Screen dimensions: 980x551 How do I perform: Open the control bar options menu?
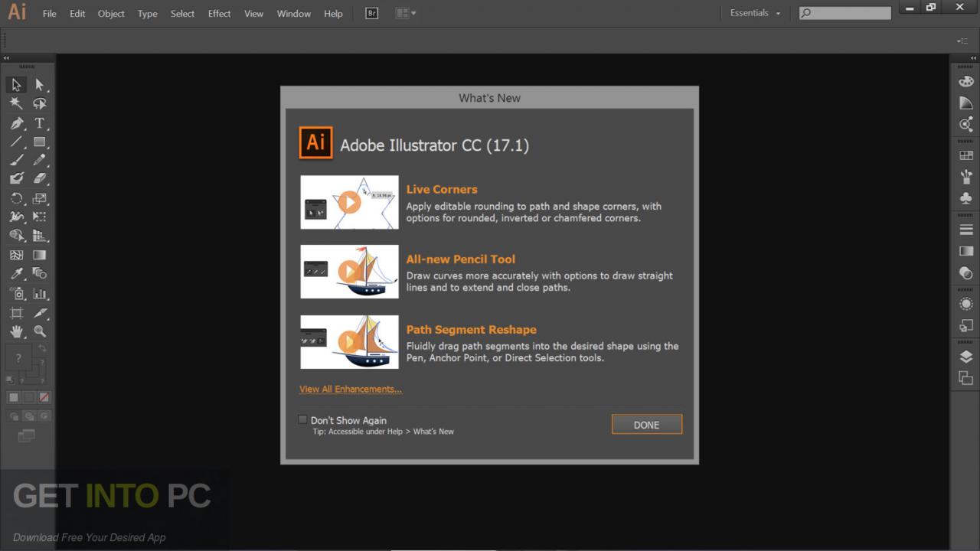point(962,41)
